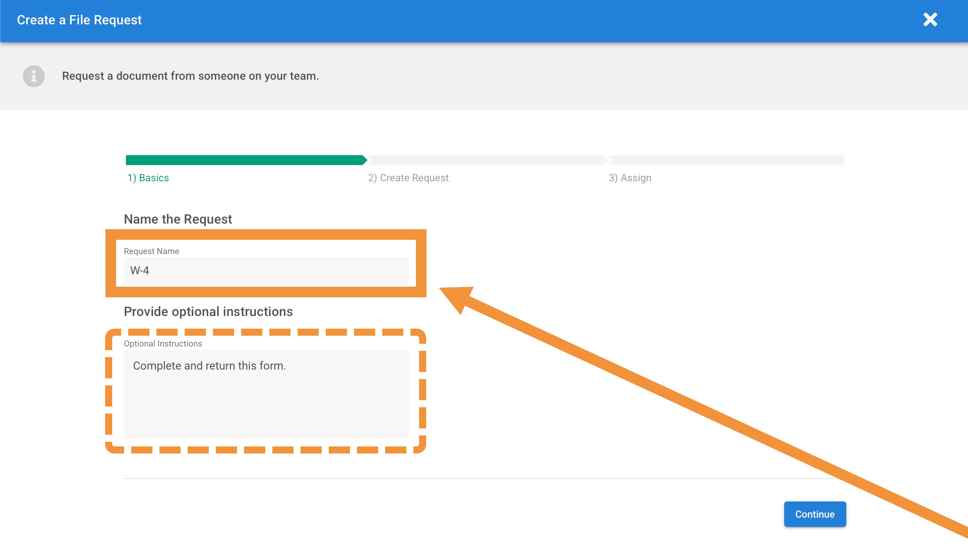Screen dimensions: 968x560
Task: Click the gray info circle icon
Action: coord(34,76)
